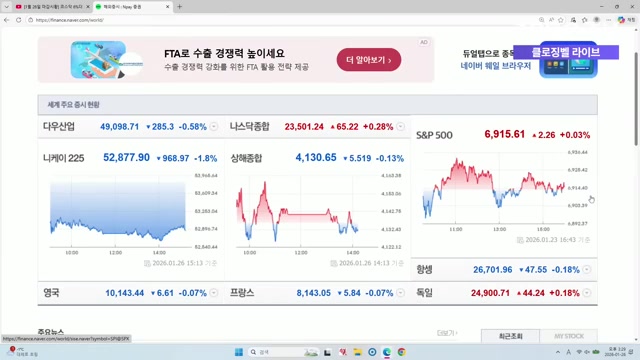Expand the 항셍 index row arrow
Screen dimensions: 640x360
click(x=587, y=269)
